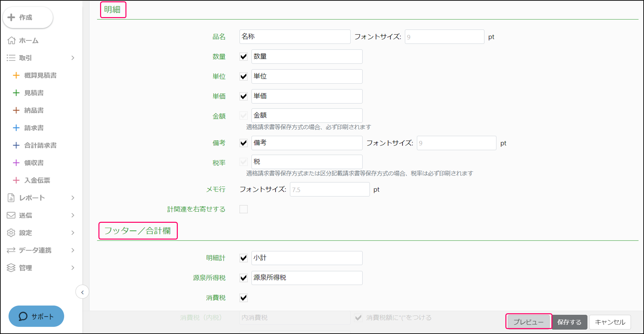Click the 品名 text field containing 名称
The image size is (644, 334).
(x=295, y=37)
